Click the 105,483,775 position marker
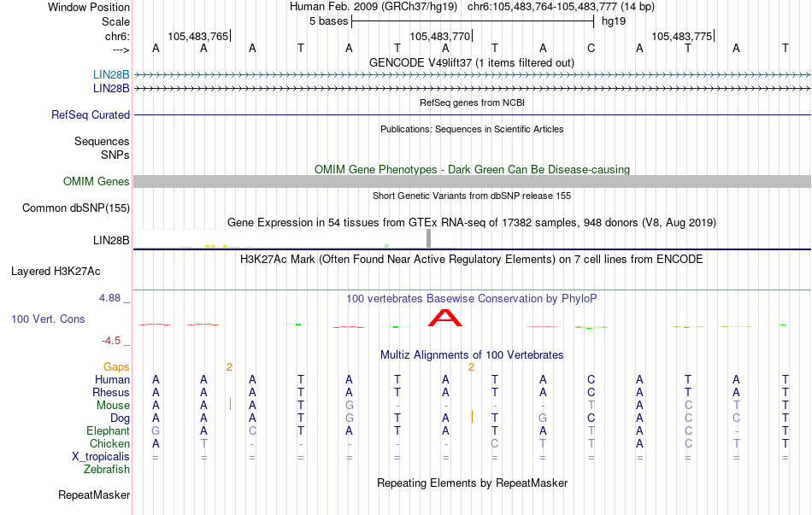 [x=683, y=36]
